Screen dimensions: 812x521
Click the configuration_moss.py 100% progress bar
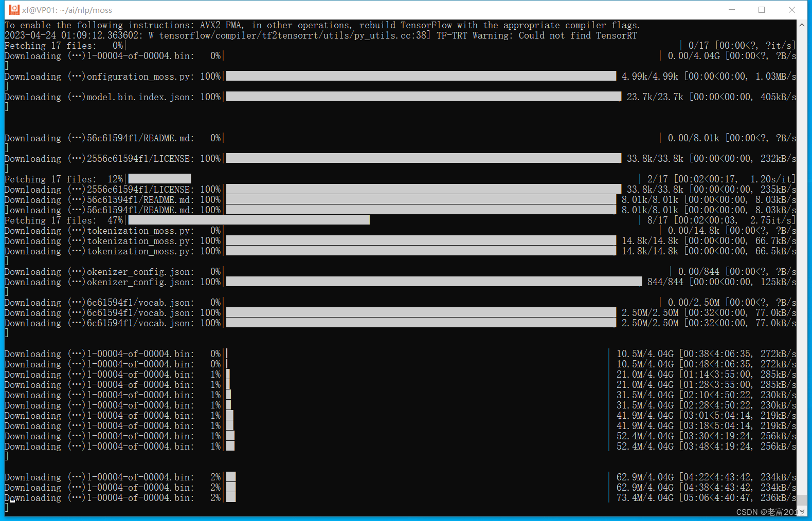pyautogui.click(x=421, y=76)
